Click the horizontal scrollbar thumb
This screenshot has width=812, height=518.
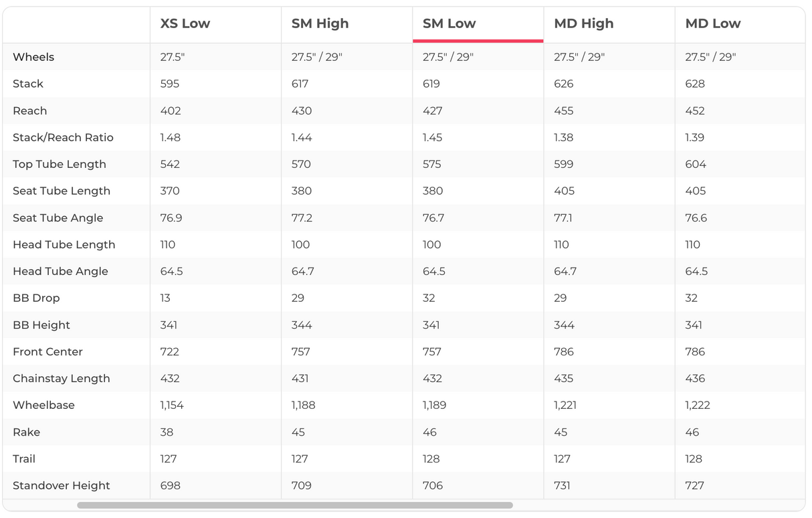point(294,505)
